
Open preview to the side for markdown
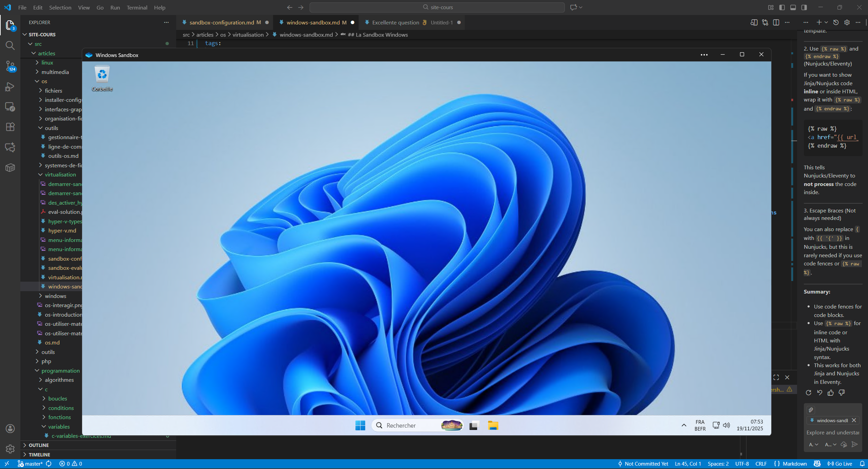tap(754, 22)
